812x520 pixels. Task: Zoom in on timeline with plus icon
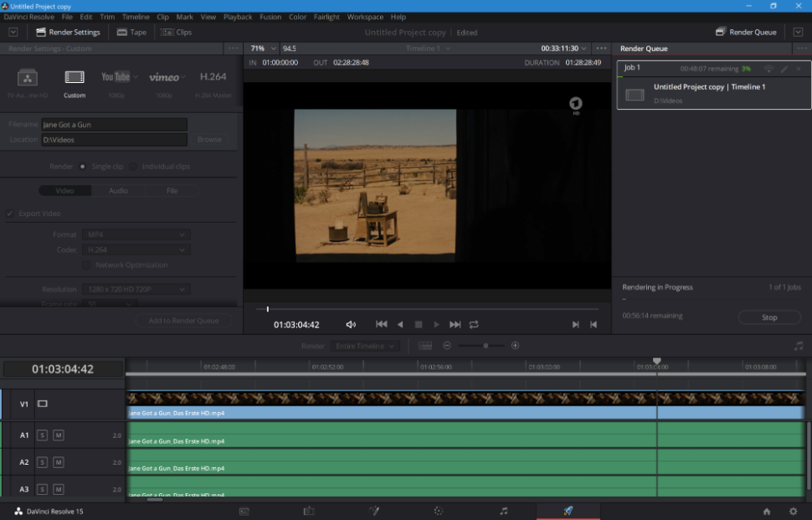(516, 346)
